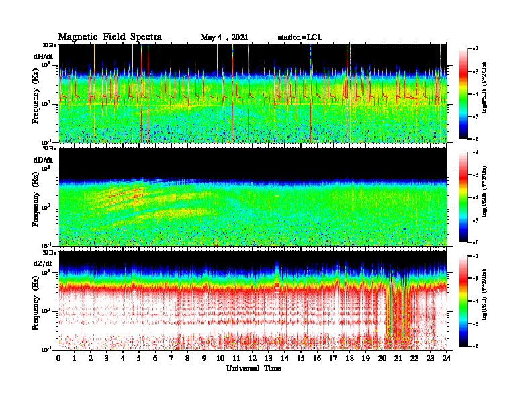Click the "32Hz" tick of dH/dt panel

pos(50,45)
